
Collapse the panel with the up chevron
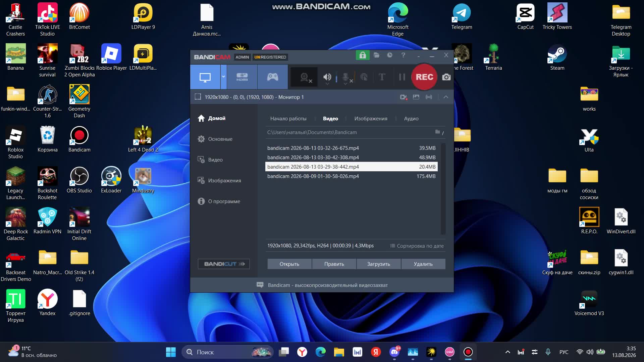(446, 97)
